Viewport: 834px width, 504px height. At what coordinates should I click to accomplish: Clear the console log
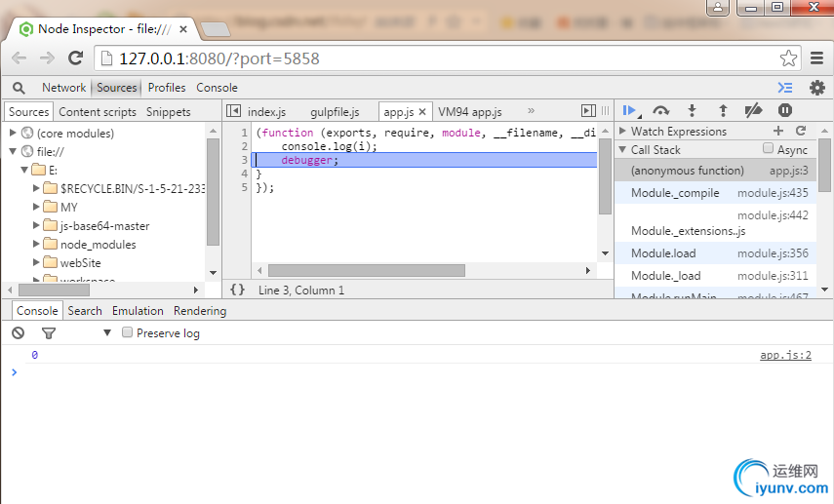coord(19,332)
